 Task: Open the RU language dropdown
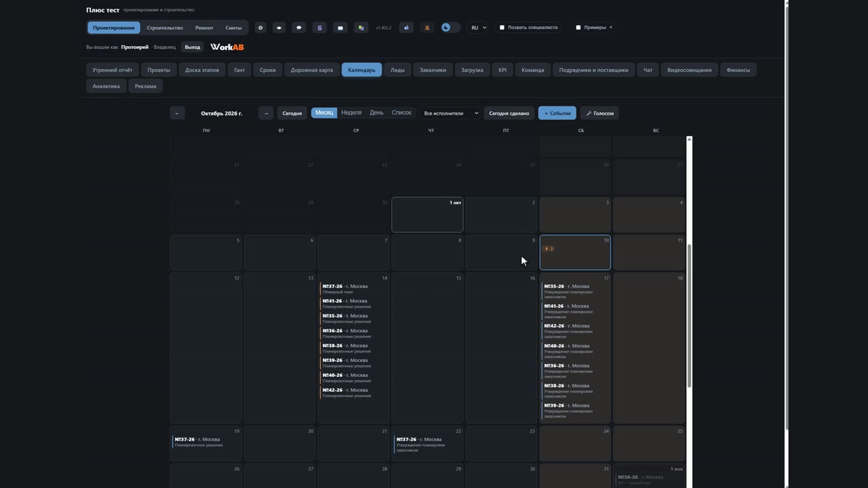[479, 28]
